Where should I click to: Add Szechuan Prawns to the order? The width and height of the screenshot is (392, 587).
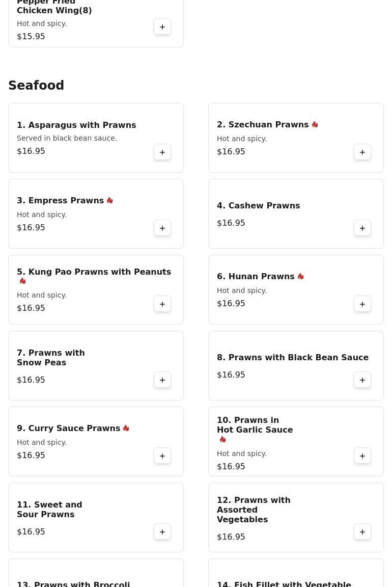point(362,152)
